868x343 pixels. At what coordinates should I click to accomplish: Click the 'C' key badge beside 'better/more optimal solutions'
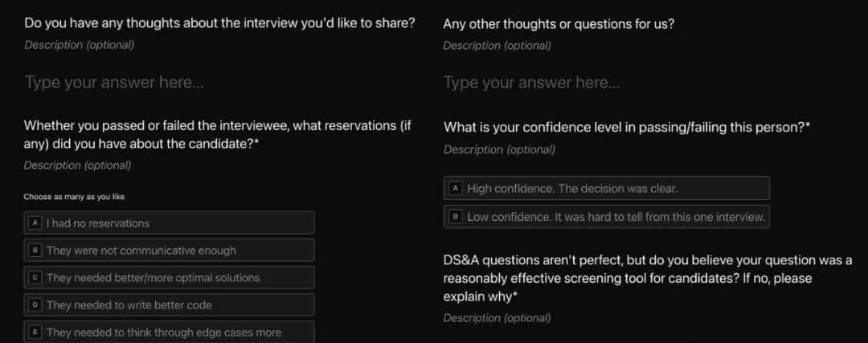(35, 277)
